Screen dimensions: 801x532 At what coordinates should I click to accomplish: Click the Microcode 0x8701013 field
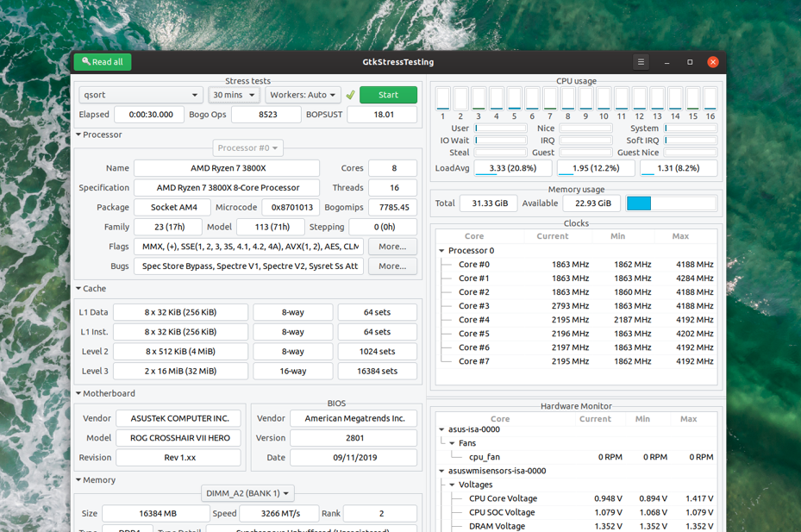tap(291, 207)
